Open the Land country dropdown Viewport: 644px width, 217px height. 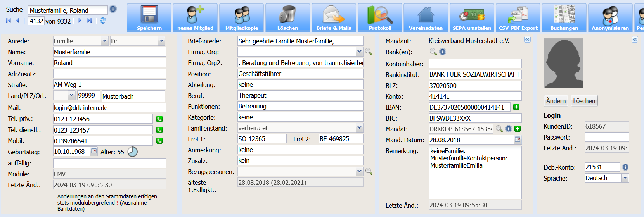(x=71, y=95)
